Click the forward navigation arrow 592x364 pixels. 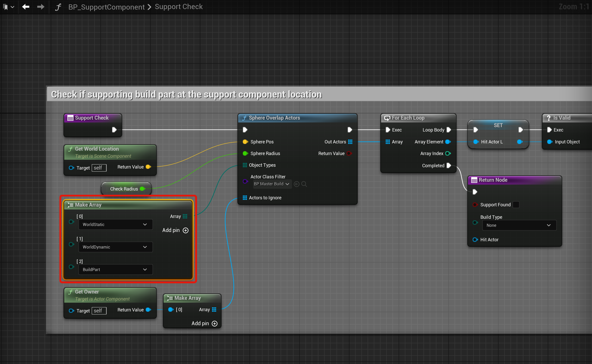tap(41, 7)
